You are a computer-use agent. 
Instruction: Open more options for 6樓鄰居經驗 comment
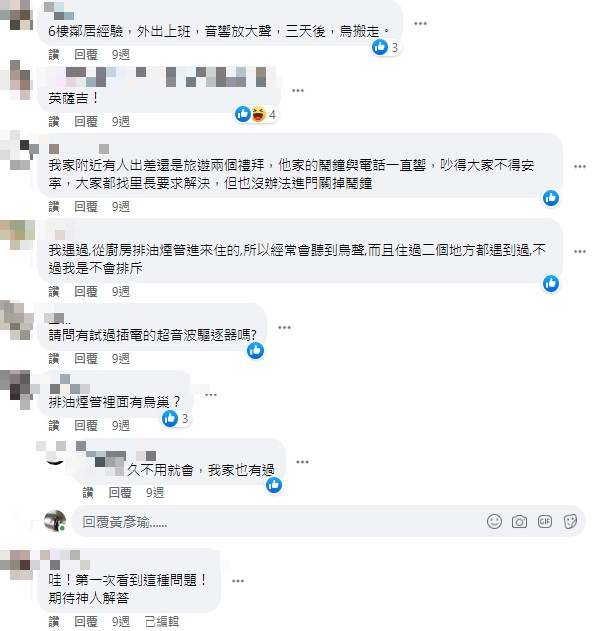(x=420, y=24)
